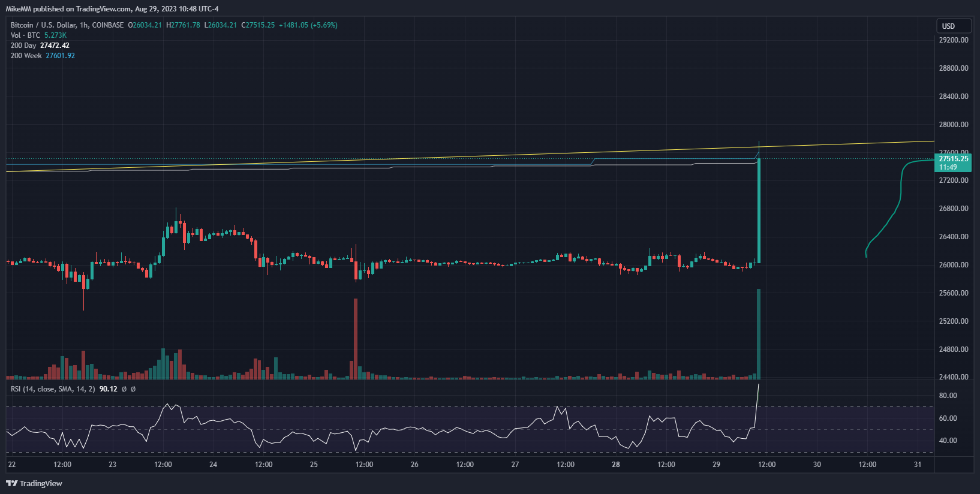Click the 40.00 RSI axis label

coord(948,441)
